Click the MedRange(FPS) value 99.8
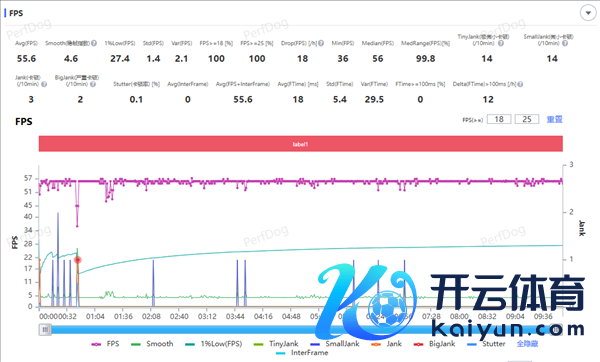 coord(426,59)
